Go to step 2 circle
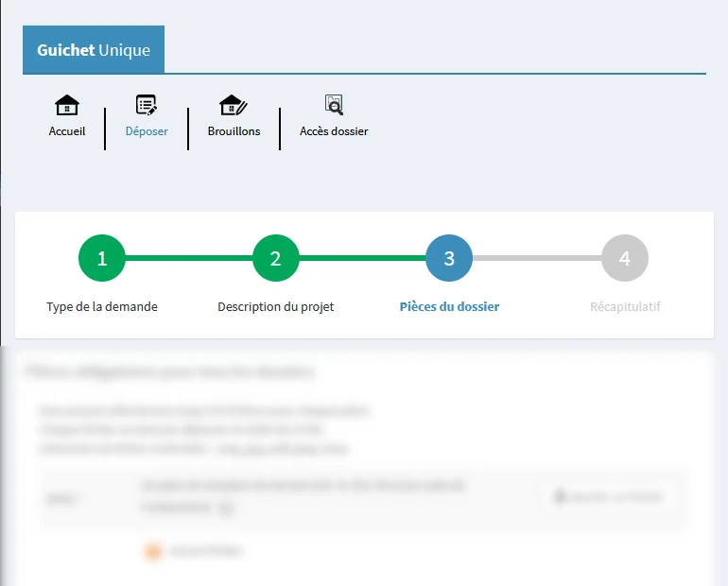Viewport: 728px width, 586px height. pos(276,258)
